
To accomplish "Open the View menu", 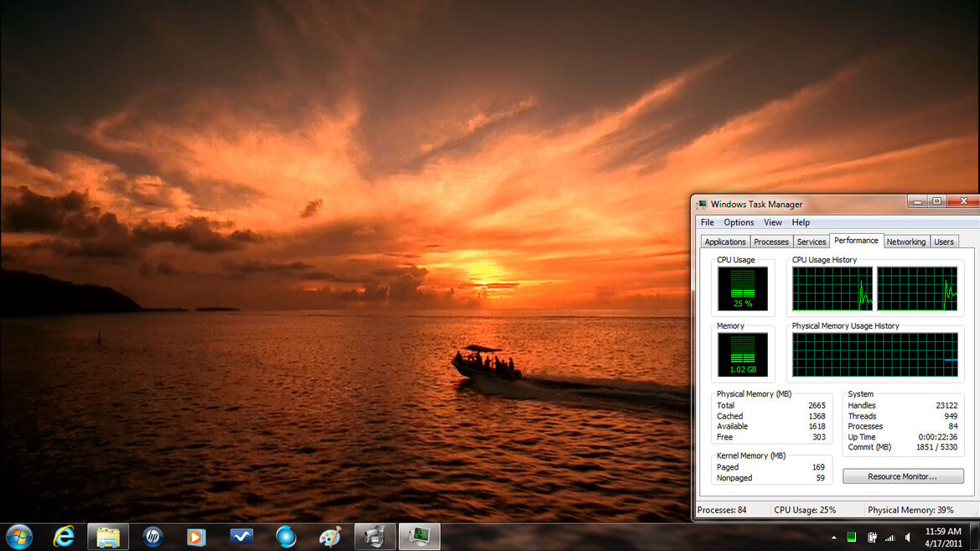I will 772,222.
